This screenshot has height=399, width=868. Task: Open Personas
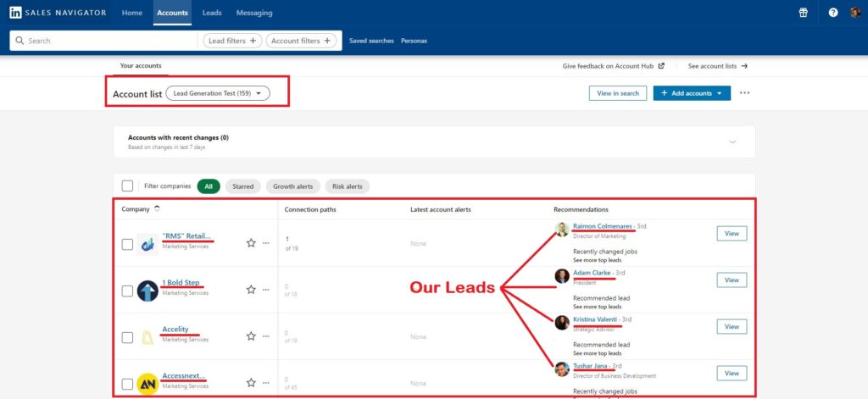[414, 41]
